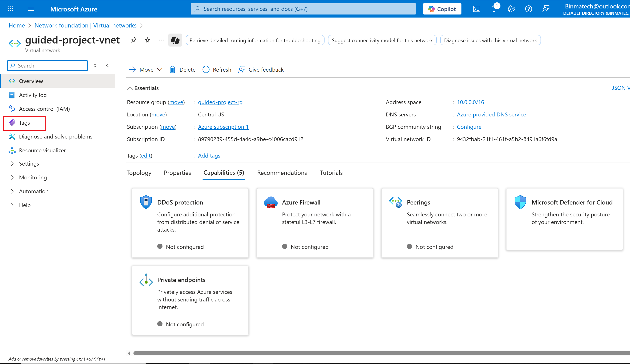Click the Add tags link
The height and width of the screenshot is (364, 630).
click(209, 156)
